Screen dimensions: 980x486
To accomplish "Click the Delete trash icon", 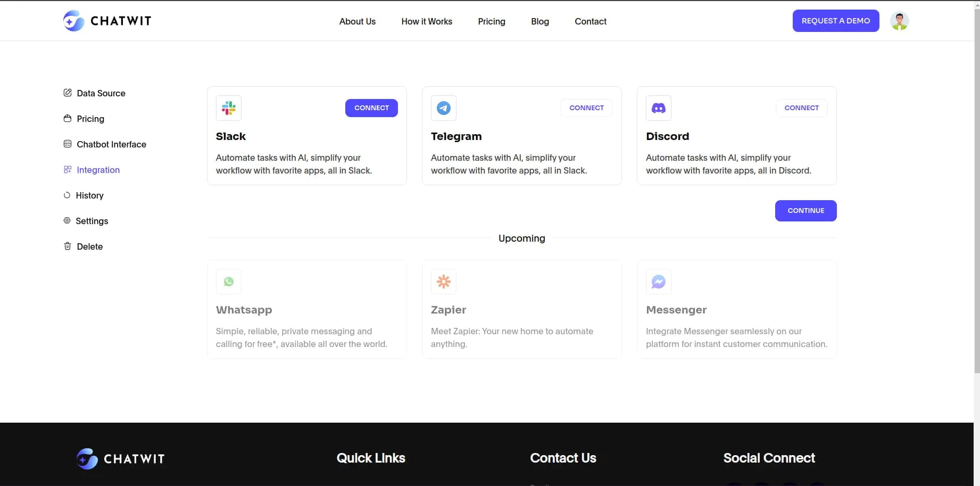I will 68,246.
